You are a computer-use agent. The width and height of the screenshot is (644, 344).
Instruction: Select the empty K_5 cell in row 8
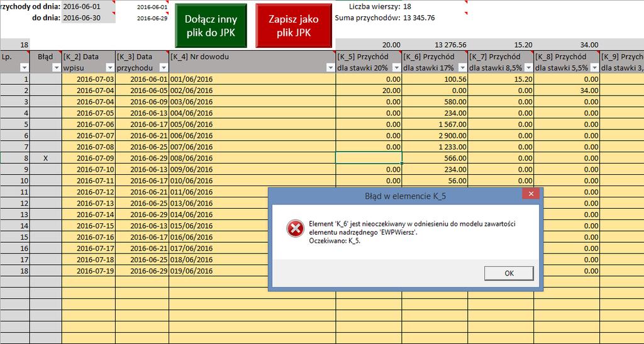point(369,158)
